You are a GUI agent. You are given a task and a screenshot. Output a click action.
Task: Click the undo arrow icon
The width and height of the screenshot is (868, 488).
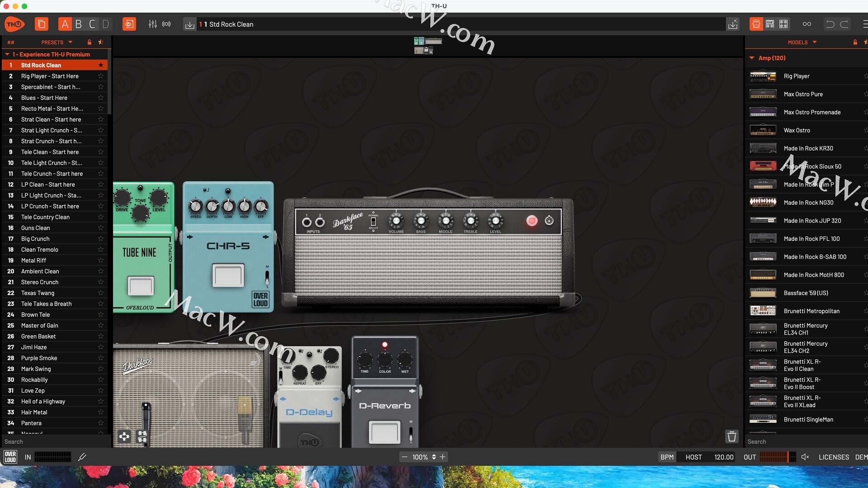(830, 24)
